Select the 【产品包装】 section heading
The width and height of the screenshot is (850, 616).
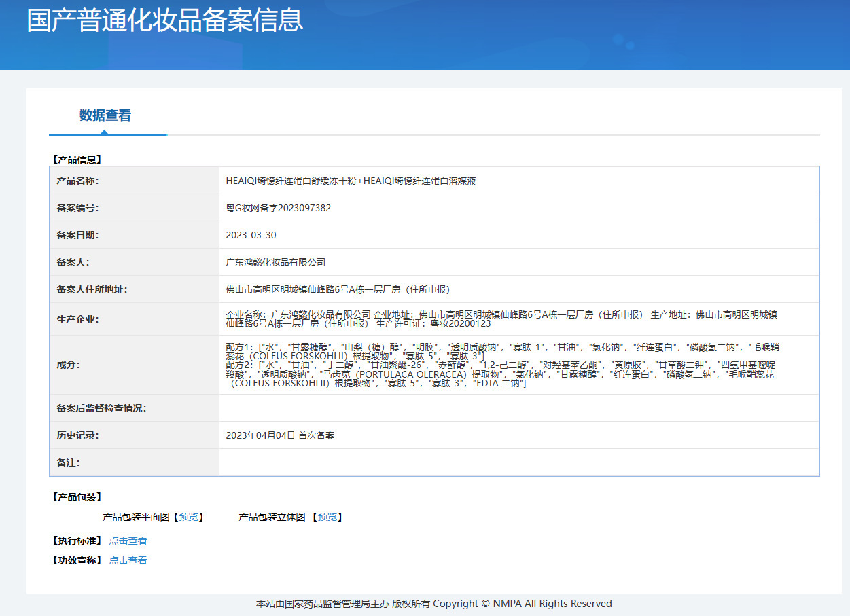pos(76,497)
